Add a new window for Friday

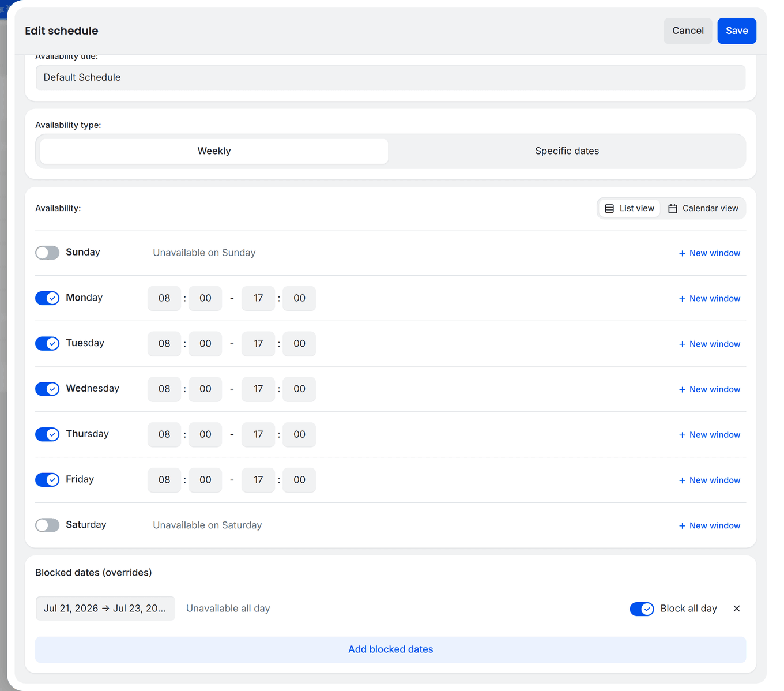(x=710, y=480)
